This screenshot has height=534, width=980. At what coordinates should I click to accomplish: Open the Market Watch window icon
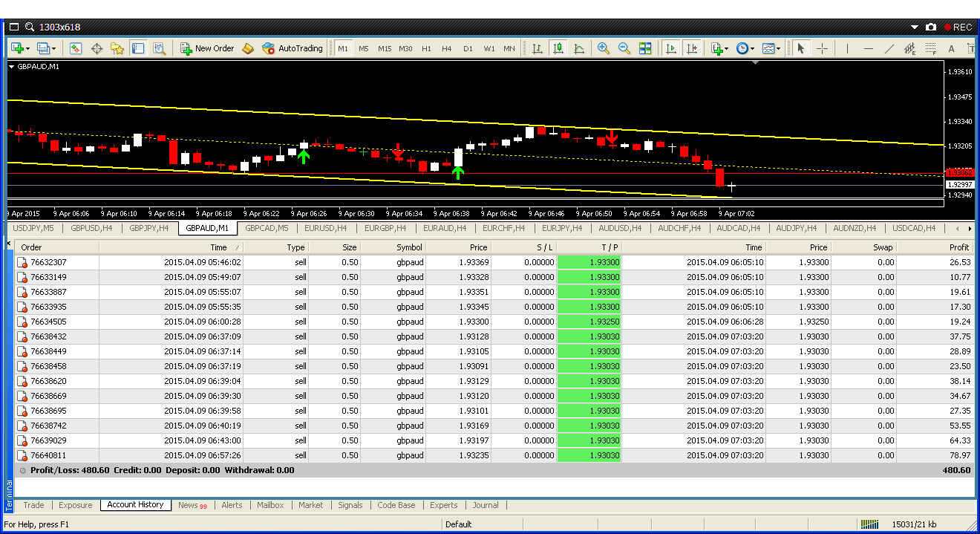click(76, 48)
